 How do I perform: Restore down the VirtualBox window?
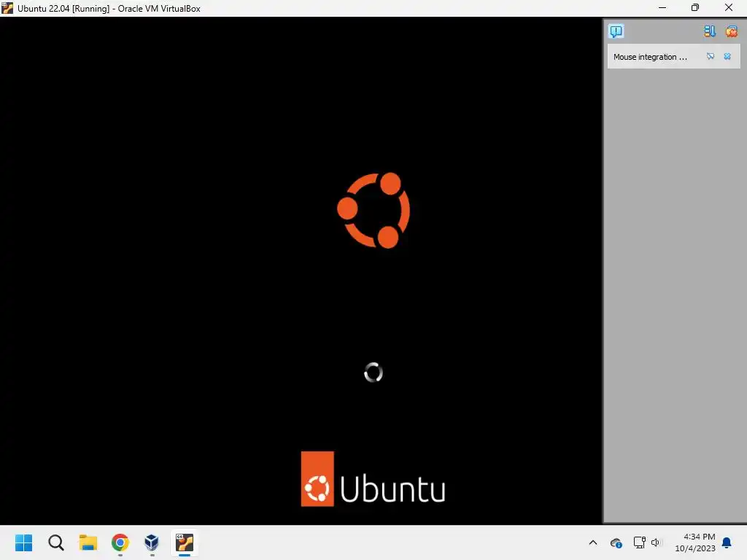(x=695, y=8)
